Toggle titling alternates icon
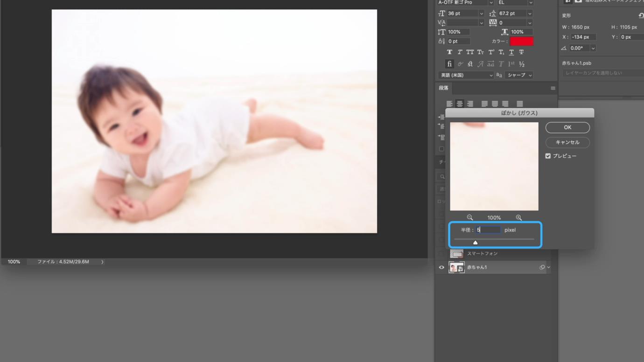The height and width of the screenshot is (362, 644). (x=501, y=64)
